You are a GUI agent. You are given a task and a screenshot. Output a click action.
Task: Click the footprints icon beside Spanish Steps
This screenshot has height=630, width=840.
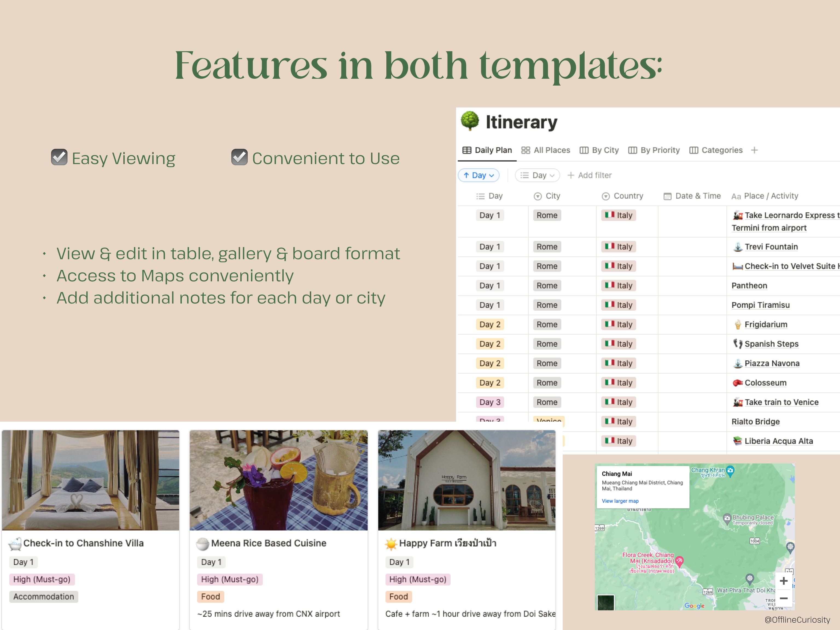coord(737,344)
